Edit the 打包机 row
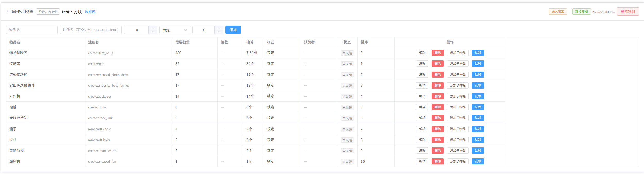Screen dimensions: 644x174 coord(422,96)
